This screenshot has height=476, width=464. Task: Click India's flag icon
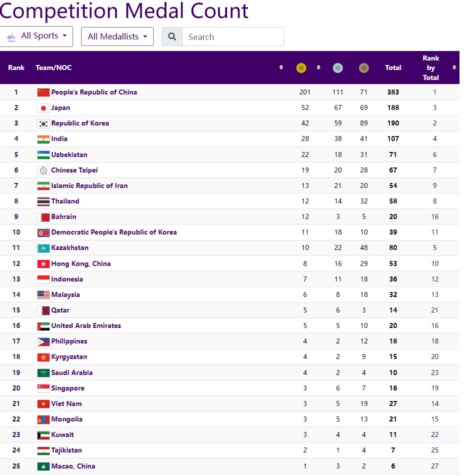tap(44, 139)
